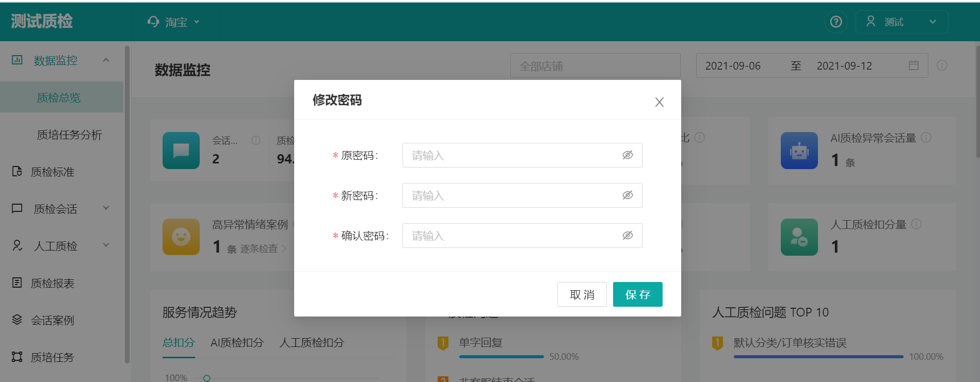Click the 100% data point on chart
The image size is (980, 382).
[207, 378]
